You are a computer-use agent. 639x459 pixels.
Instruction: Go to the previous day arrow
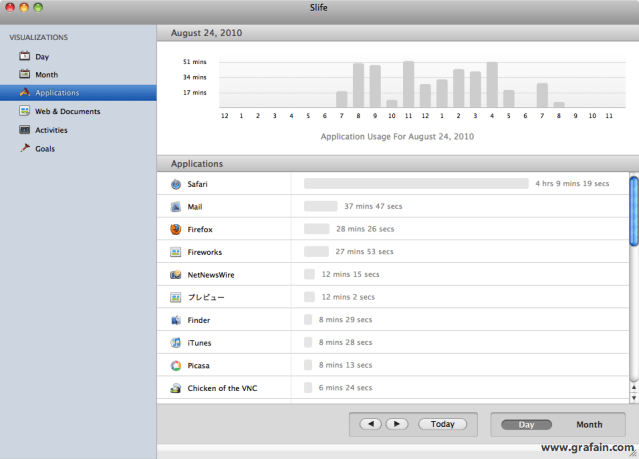click(370, 424)
